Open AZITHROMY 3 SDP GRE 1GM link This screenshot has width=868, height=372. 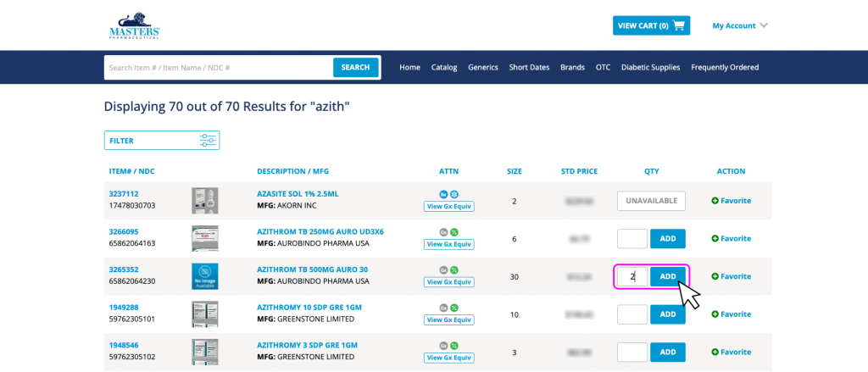coord(307,346)
